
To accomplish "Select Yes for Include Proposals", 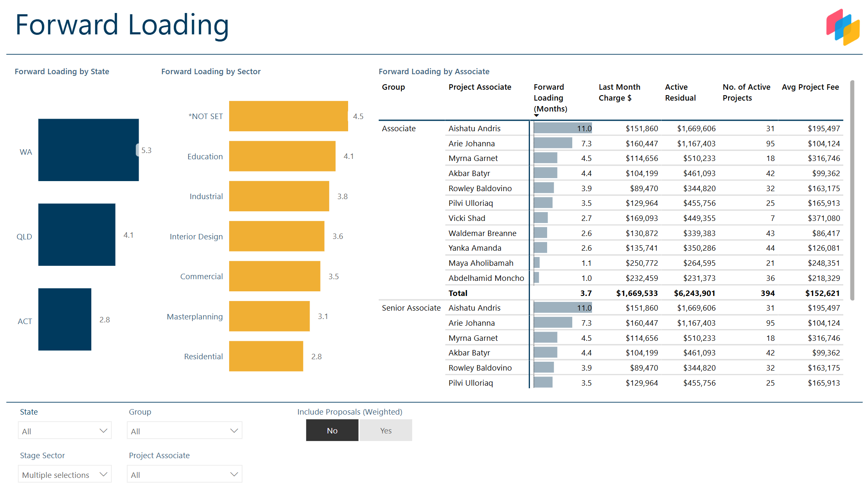I will point(386,431).
